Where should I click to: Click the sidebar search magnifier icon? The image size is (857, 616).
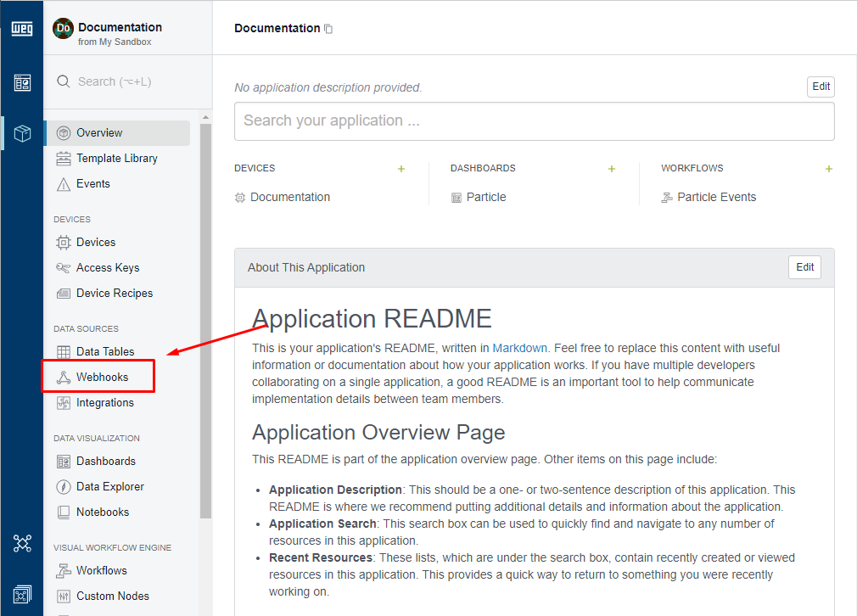pos(64,81)
